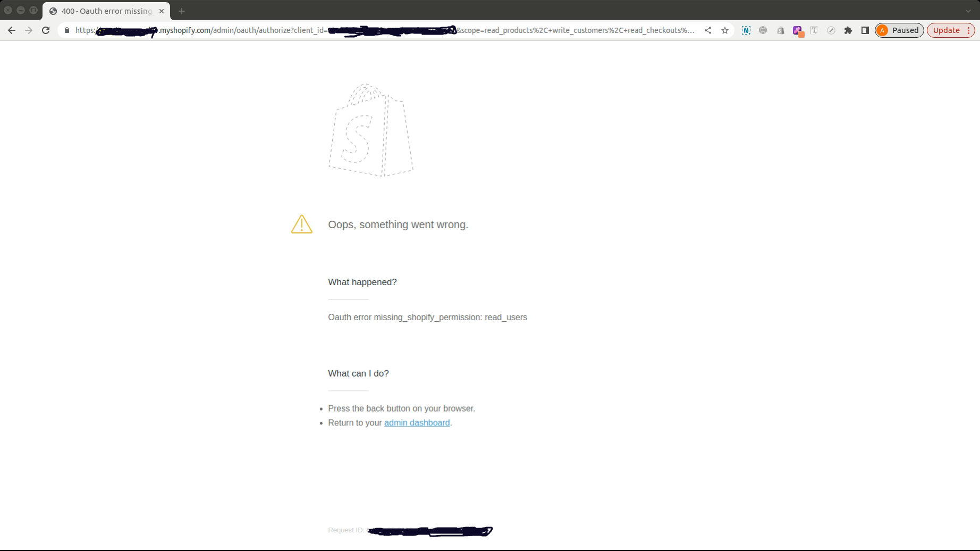The image size is (980, 551).
Task: Toggle the browser side panel
Action: pos(865,30)
